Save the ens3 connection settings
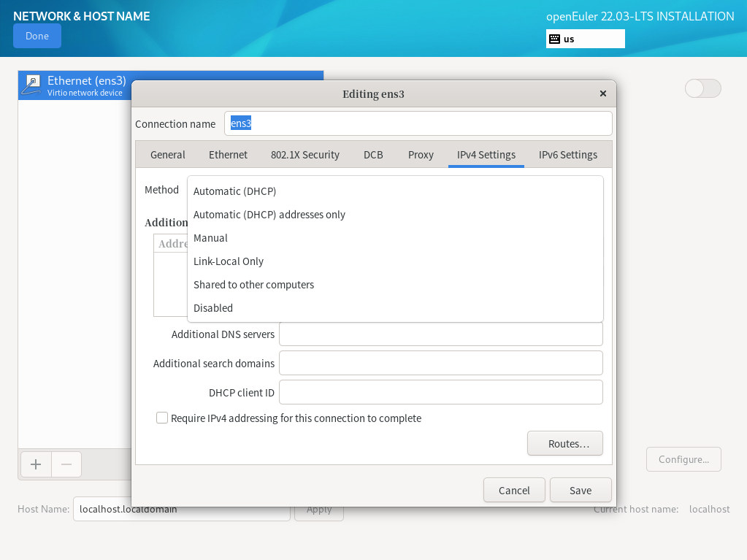The height and width of the screenshot is (560, 747). pos(581,490)
